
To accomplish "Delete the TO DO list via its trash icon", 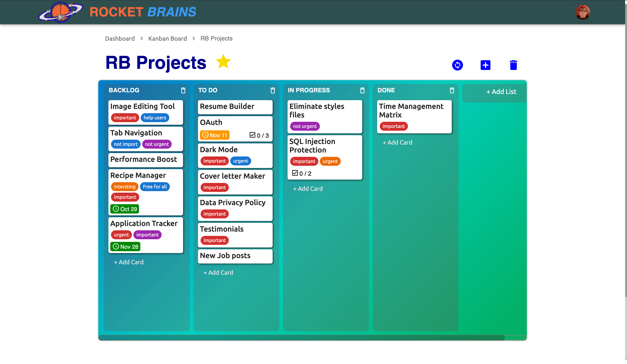I will point(273,90).
